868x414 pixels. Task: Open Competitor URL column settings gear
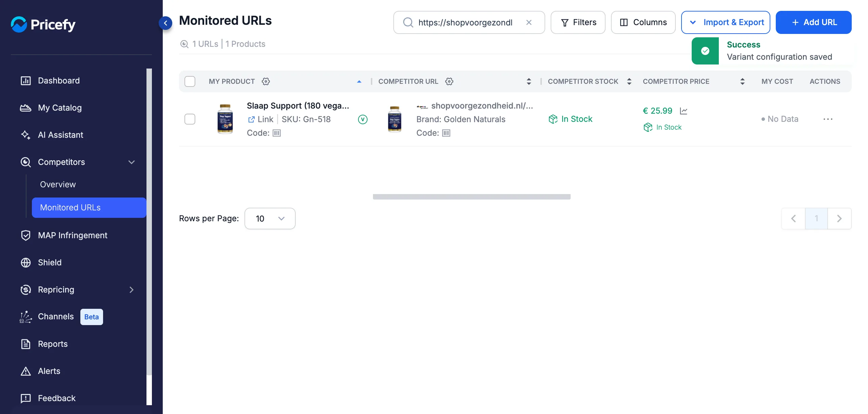(449, 81)
